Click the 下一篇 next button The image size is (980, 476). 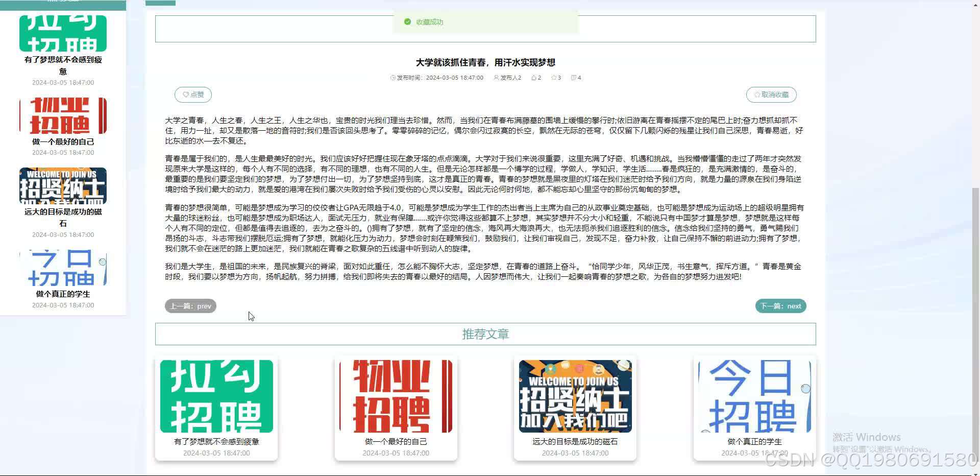coord(780,306)
